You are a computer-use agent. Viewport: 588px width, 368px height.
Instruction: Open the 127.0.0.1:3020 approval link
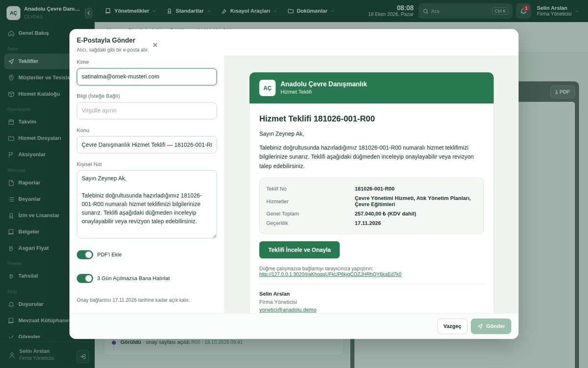pos(330,274)
